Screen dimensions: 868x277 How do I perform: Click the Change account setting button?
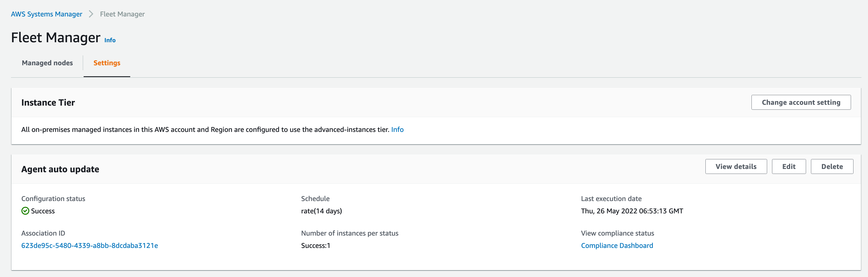(801, 102)
